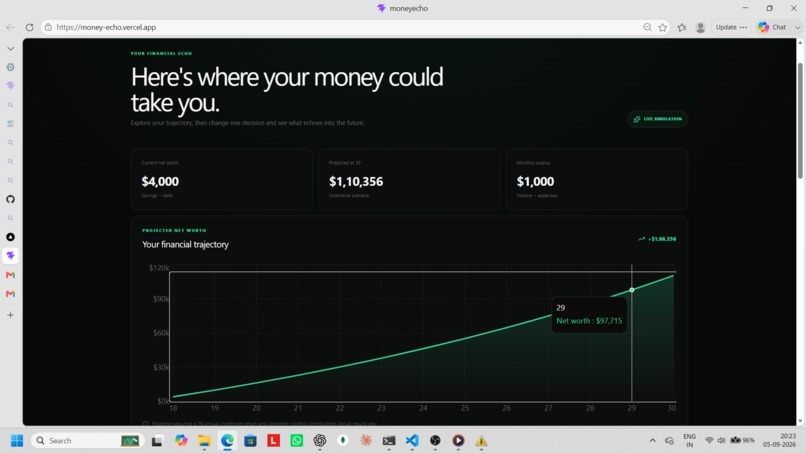Open the media player taskbar icon
806x453 pixels.
click(x=459, y=441)
